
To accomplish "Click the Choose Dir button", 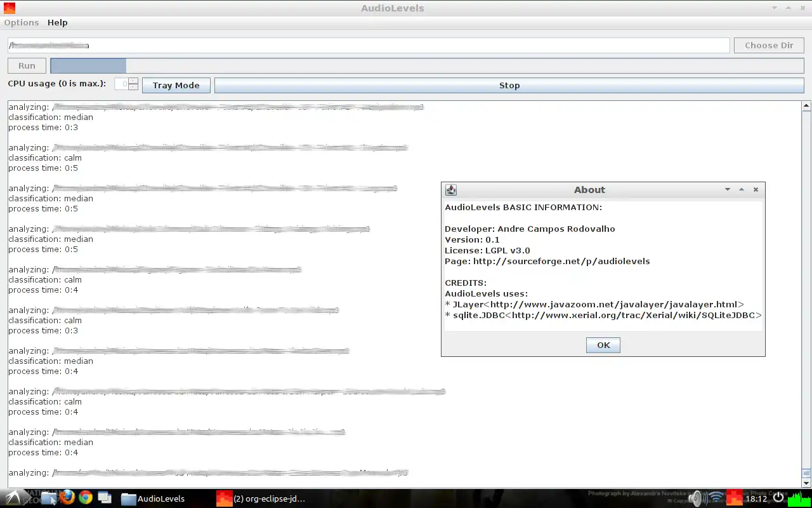I will coord(769,46).
